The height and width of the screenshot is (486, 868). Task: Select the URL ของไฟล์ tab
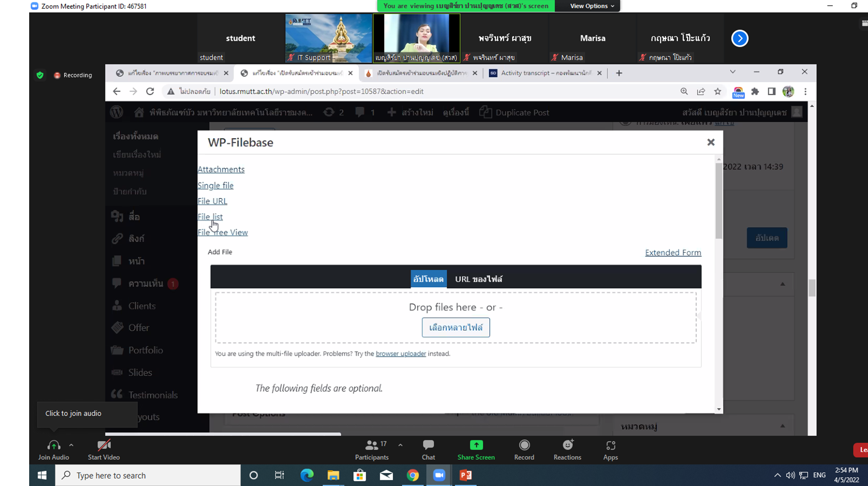[x=478, y=279]
